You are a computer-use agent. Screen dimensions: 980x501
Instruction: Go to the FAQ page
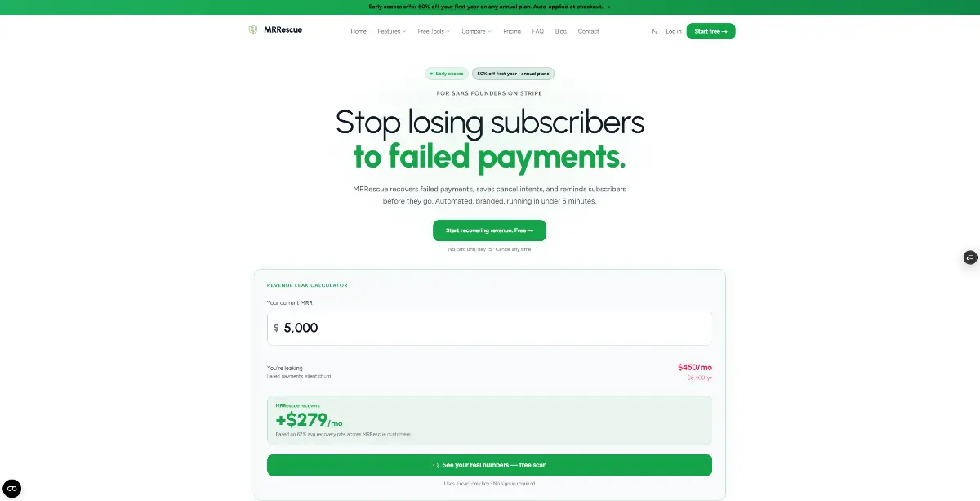[537, 31]
